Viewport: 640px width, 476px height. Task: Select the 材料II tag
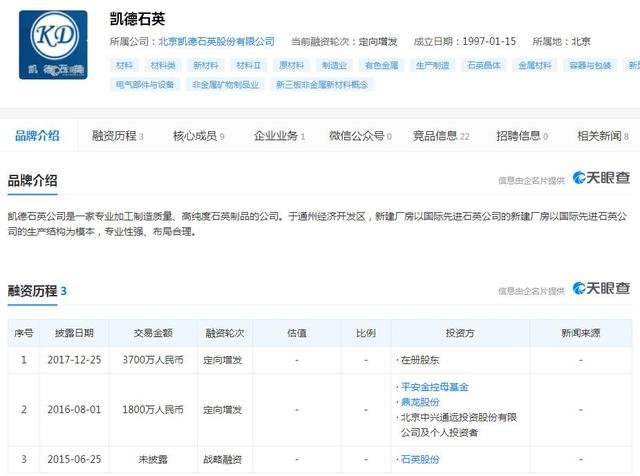[249, 65]
